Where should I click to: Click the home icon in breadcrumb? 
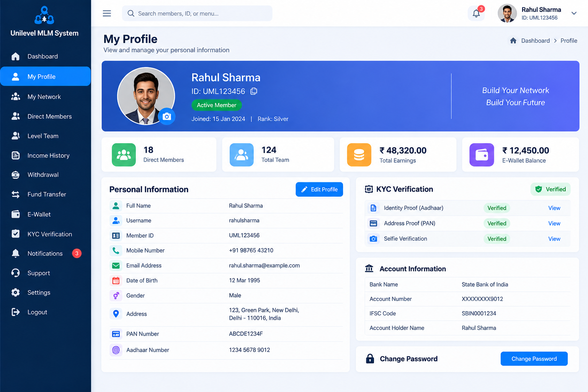click(x=513, y=41)
